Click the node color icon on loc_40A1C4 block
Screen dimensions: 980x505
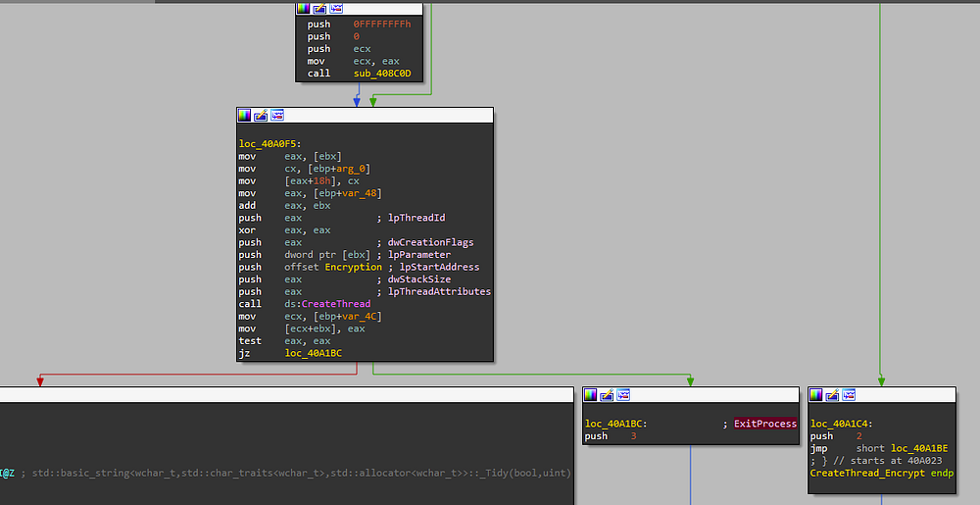(815, 395)
